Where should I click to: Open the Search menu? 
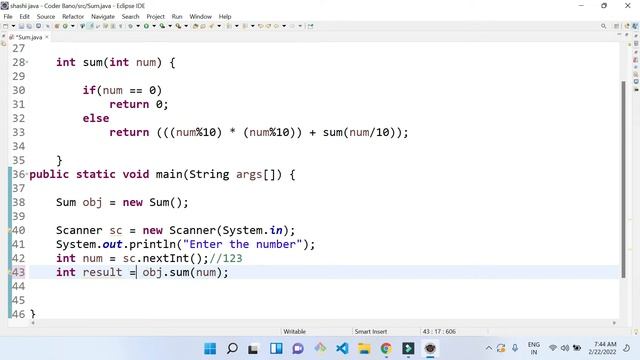pos(131,16)
